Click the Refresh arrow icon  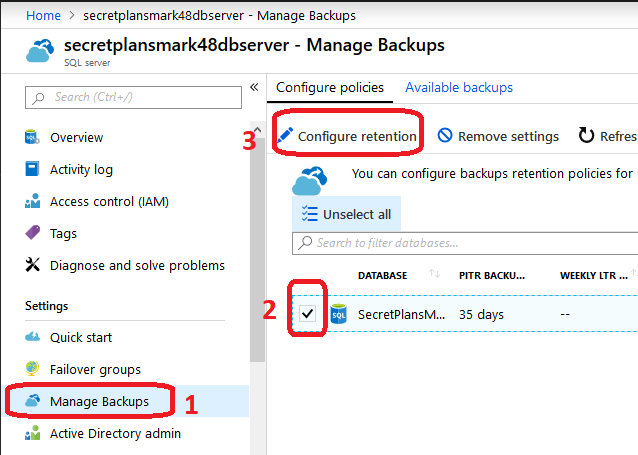coord(586,136)
